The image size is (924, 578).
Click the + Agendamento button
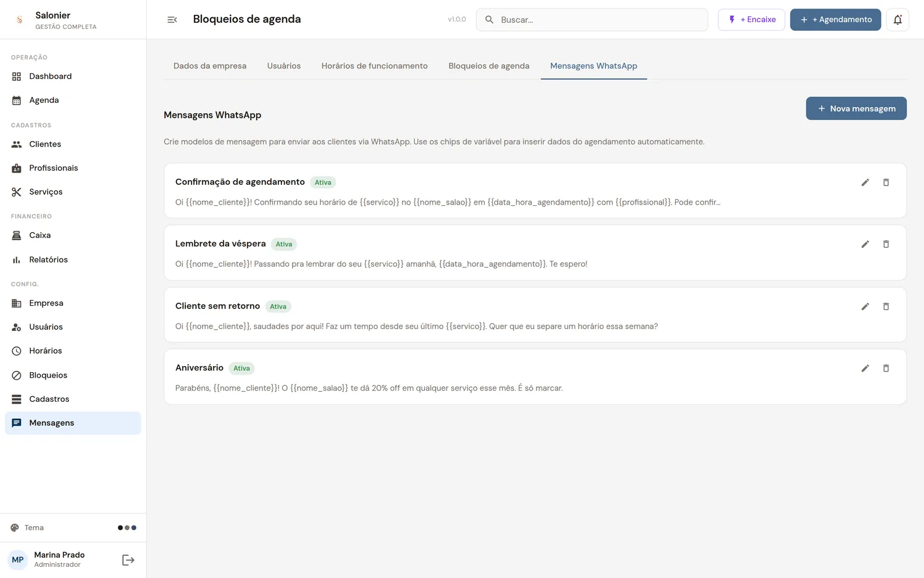click(x=836, y=20)
